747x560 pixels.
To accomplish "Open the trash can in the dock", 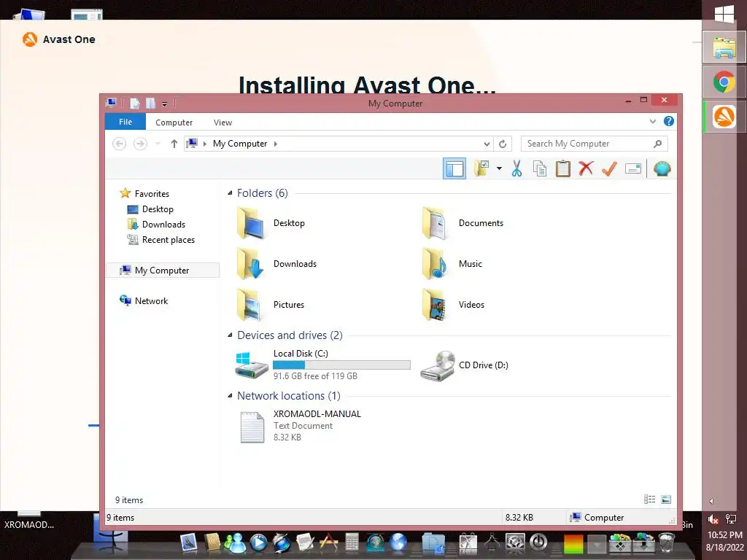I will pos(667,542).
